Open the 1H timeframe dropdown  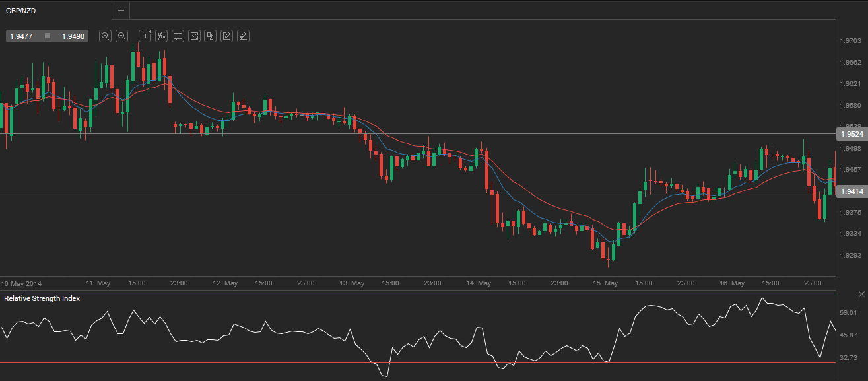(x=145, y=36)
